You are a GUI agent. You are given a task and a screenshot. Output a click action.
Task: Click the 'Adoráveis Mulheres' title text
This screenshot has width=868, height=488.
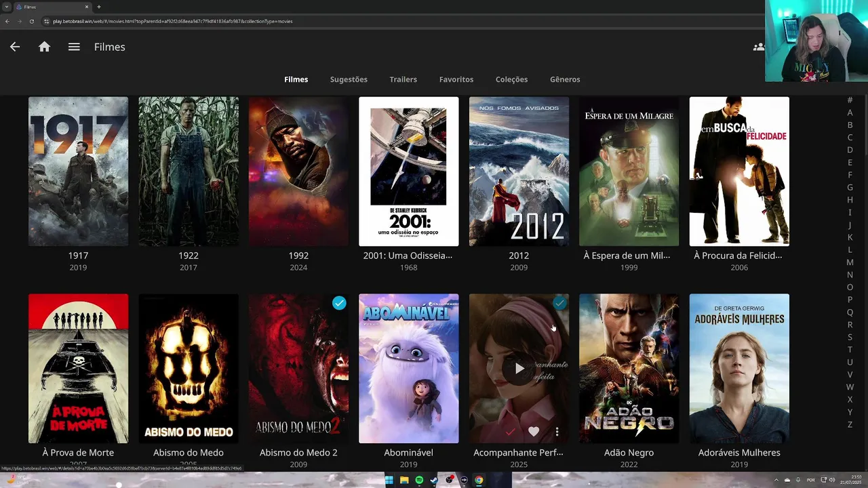[739, 453]
